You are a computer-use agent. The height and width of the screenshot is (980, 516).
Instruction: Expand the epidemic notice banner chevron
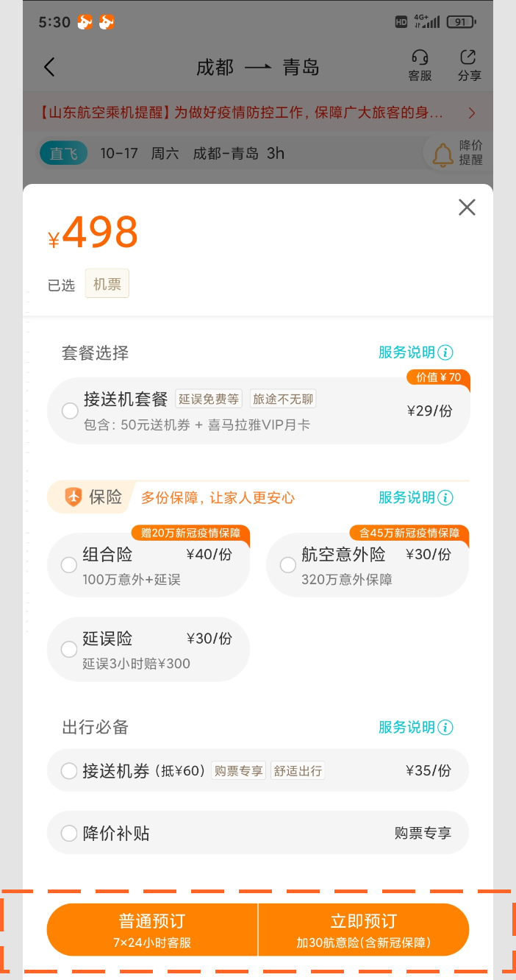pyautogui.click(x=470, y=113)
